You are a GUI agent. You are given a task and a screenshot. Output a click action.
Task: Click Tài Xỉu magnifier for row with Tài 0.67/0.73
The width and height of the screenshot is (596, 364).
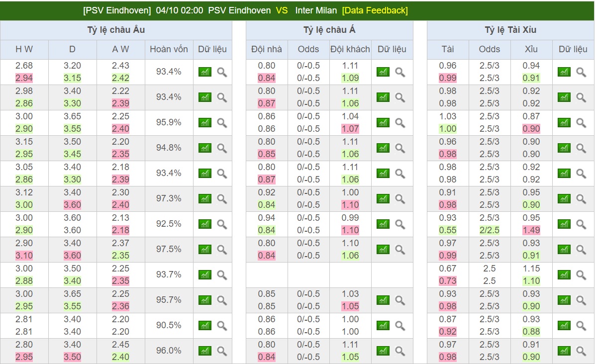tap(581, 274)
